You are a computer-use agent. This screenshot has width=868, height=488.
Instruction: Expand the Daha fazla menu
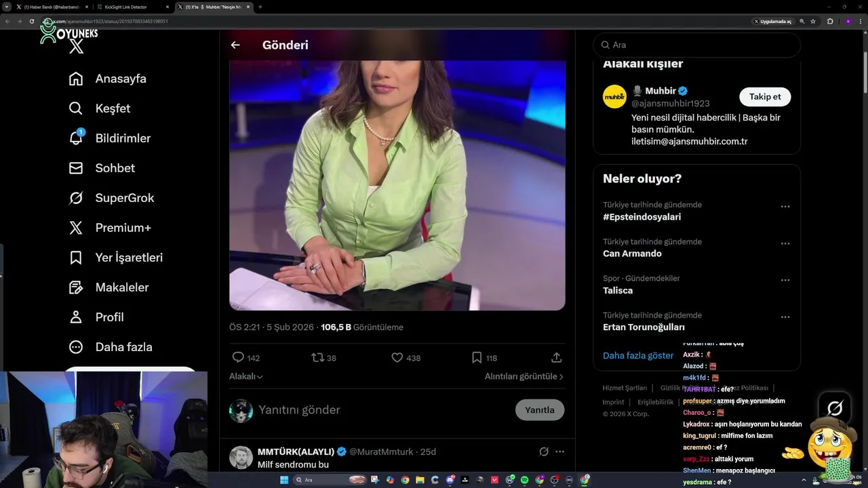[x=111, y=347]
